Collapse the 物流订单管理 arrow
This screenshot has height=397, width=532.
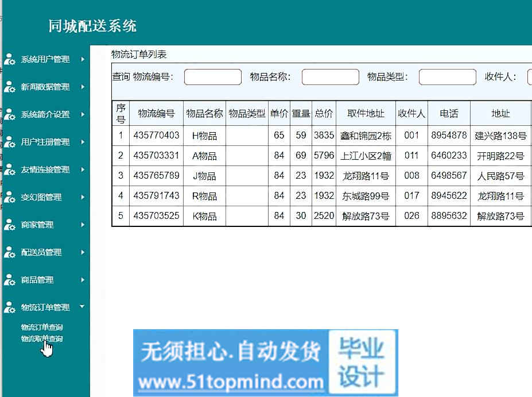click(x=82, y=307)
